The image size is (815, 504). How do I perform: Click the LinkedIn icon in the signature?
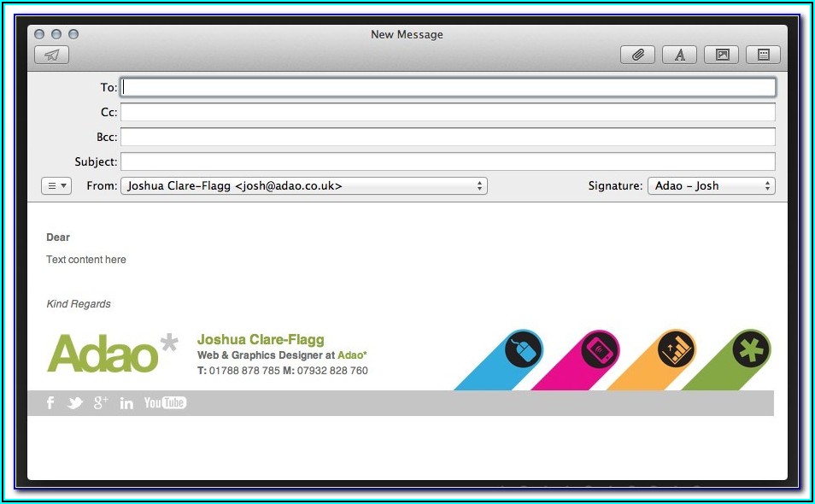(126, 403)
